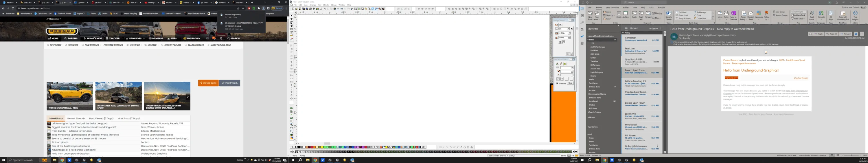
Task: Click the Delete icon in Outlook ribbon
Action: click(619, 14)
